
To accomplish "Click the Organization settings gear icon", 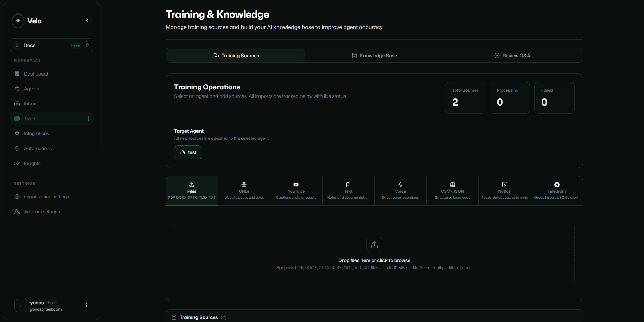I will (x=17, y=197).
